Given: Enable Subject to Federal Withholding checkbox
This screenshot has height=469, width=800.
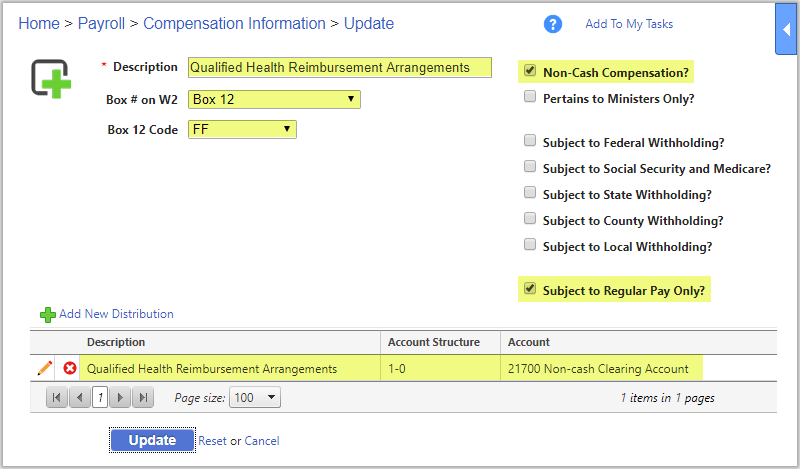Looking at the screenshot, I should pyautogui.click(x=530, y=142).
